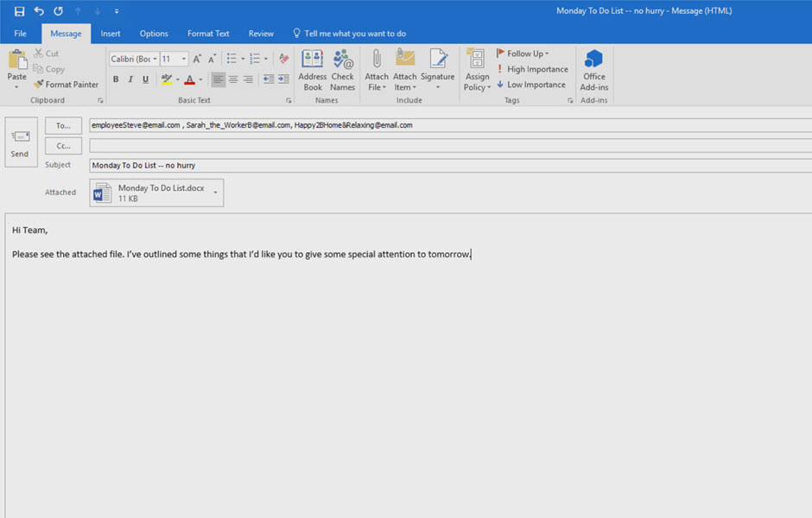Click the Hi Team, line in message body
Viewport: 812px width, 518px height.
click(30, 231)
